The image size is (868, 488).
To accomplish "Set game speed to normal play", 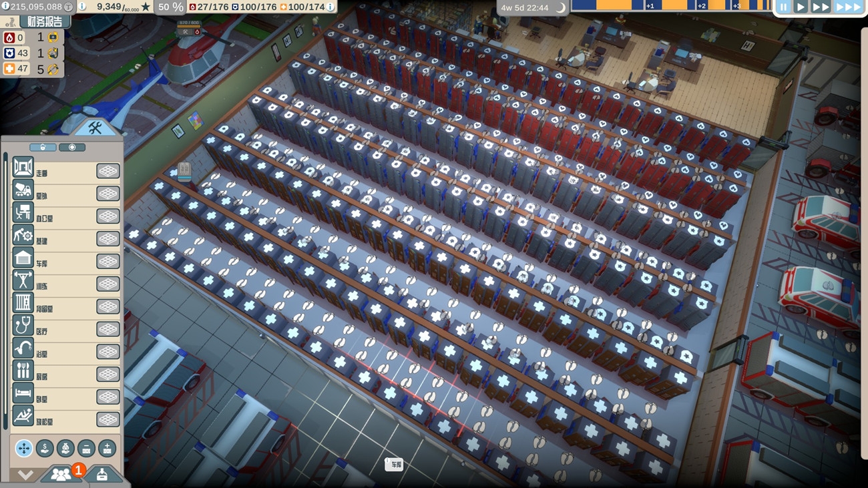I will point(800,7).
